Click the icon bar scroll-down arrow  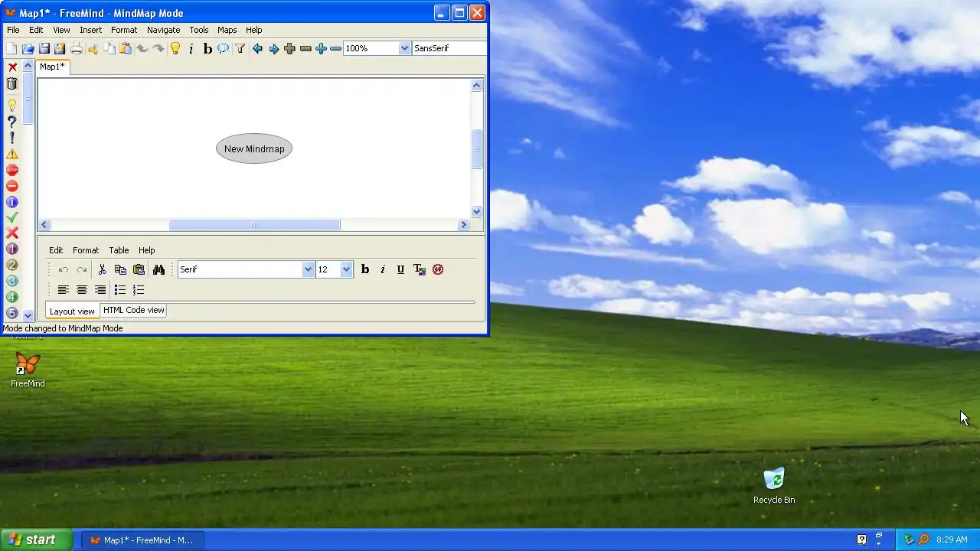[x=28, y=315]
